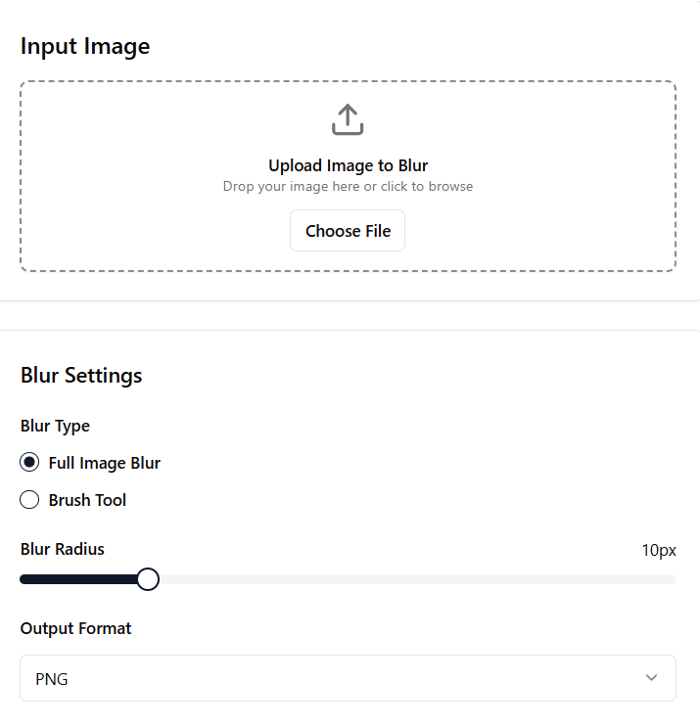Click the upload arrow icon

coord(348,119)
